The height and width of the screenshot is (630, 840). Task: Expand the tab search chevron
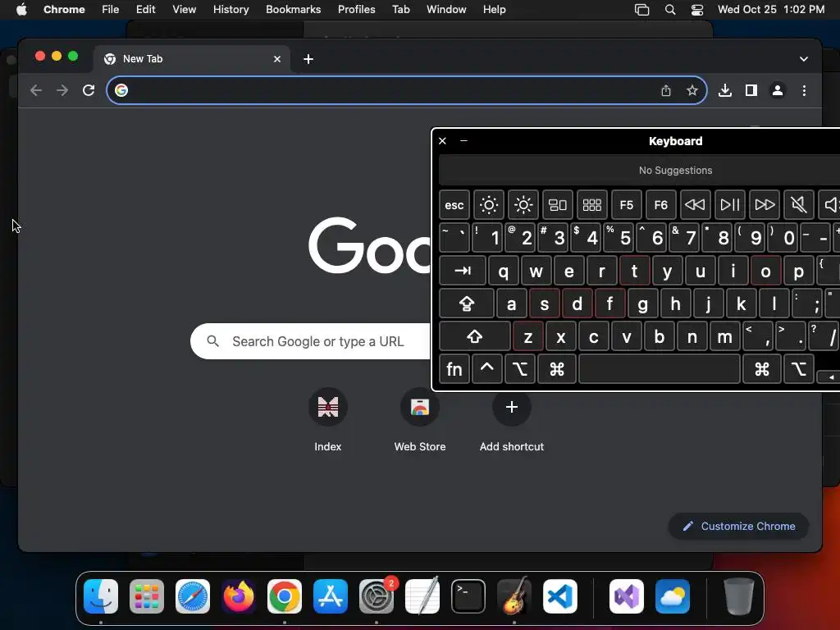coord(804,59)
